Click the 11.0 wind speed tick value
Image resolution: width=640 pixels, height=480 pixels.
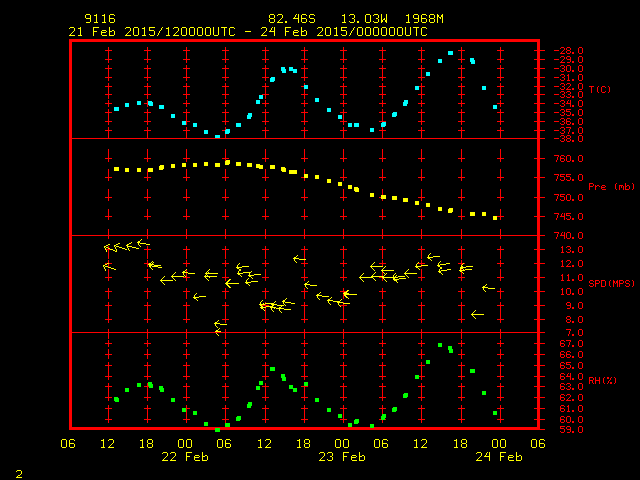pyautogui.click(x=571, y=278)
